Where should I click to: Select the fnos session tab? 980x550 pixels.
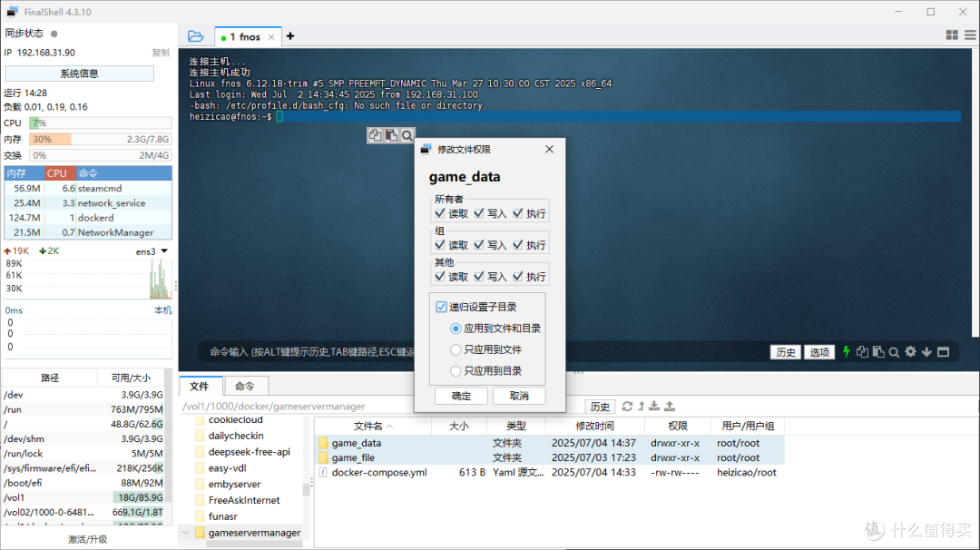pyautogui.click(x=247, y=36)
